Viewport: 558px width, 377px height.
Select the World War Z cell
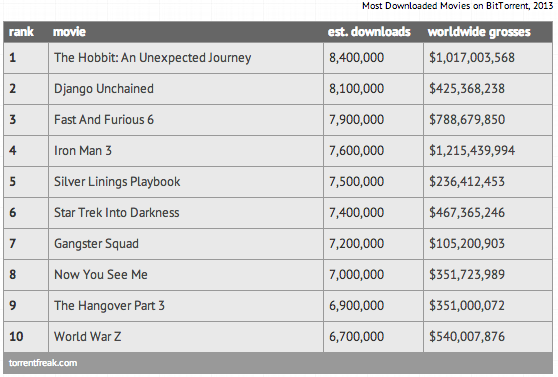pos(186,336)
